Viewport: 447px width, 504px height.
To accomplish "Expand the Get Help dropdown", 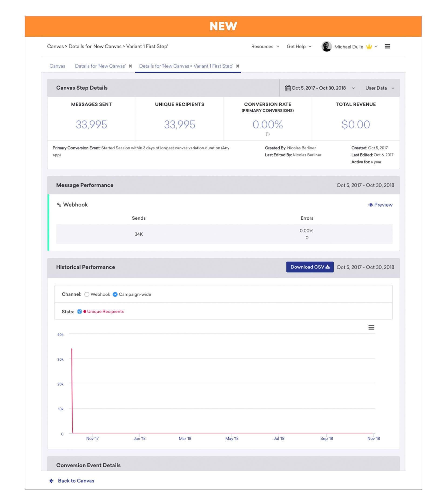I will point(299,47).
